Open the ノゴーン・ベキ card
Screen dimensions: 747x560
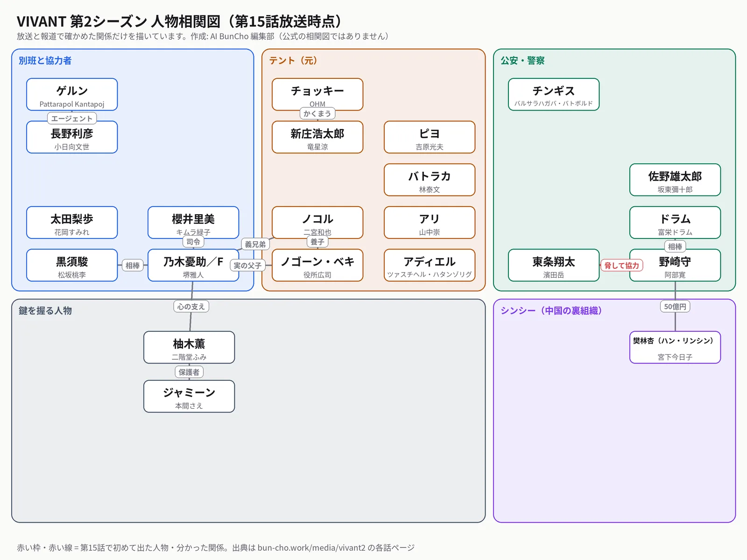click(x=317, y=265)
